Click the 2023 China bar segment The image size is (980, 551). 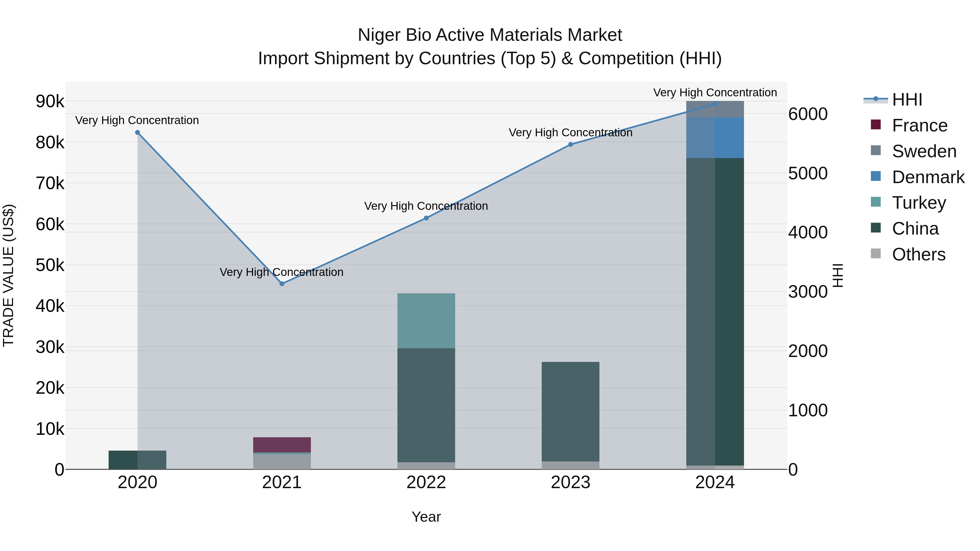tap(571, 412)
